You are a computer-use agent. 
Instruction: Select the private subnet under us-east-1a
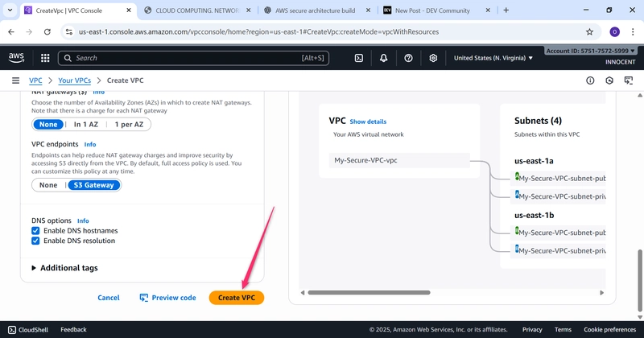point(558,196)
